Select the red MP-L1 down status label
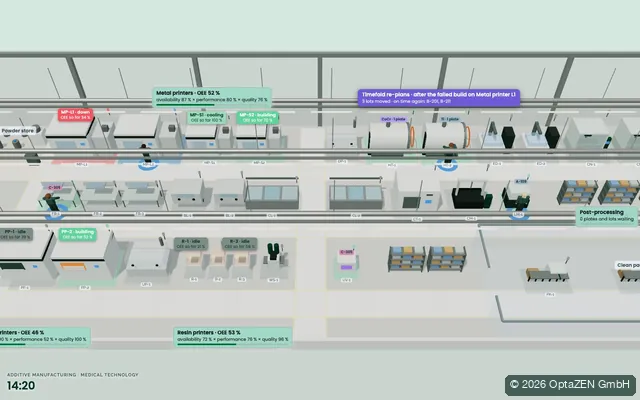This screenshot has width=640, height=400. (x=75, y=115)
